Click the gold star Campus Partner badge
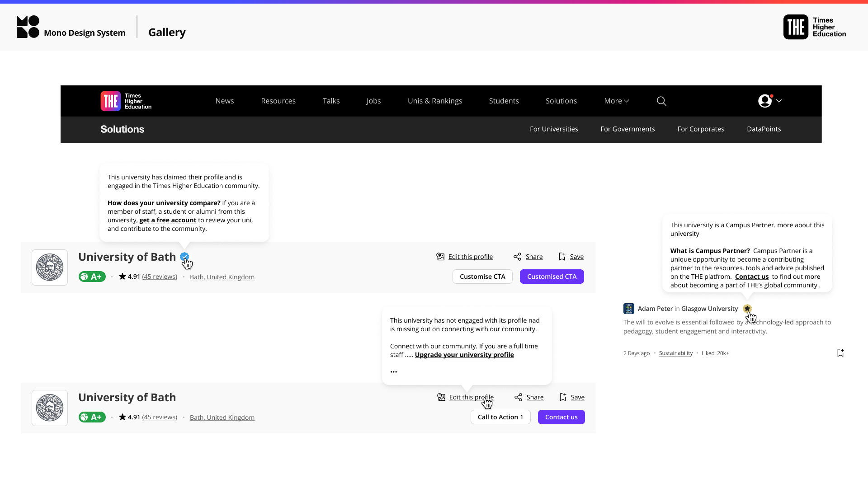 747,309
